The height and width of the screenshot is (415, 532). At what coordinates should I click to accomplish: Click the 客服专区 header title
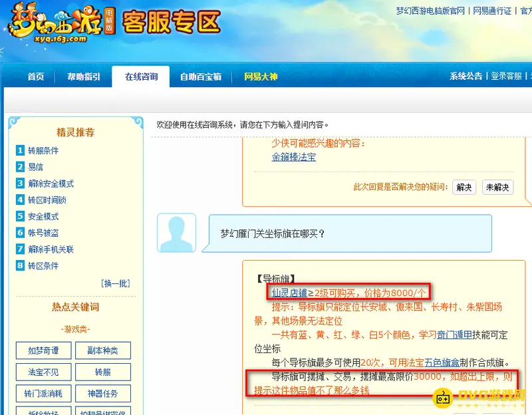coord(172,23)
